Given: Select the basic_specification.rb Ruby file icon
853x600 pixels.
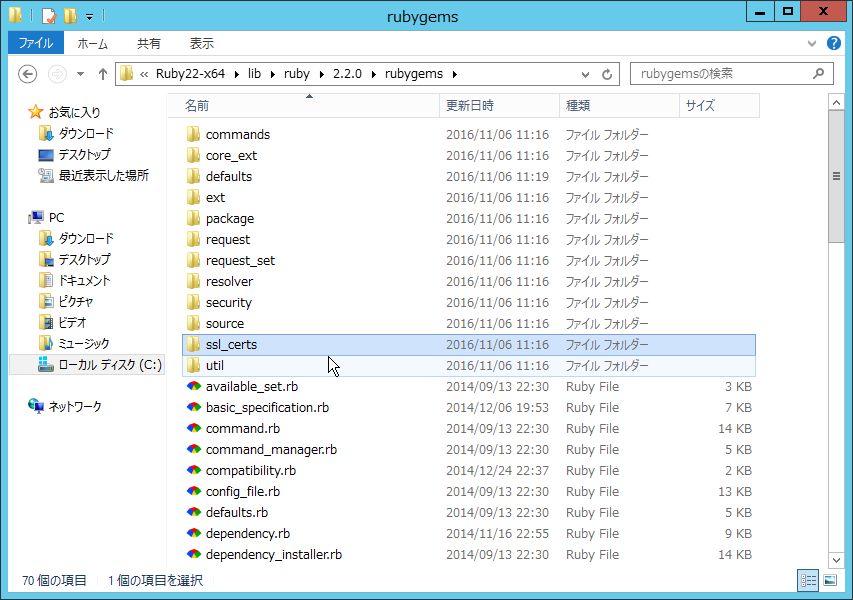Looking at the screenshot, I should pyautogui.click(x=194, y=407).
